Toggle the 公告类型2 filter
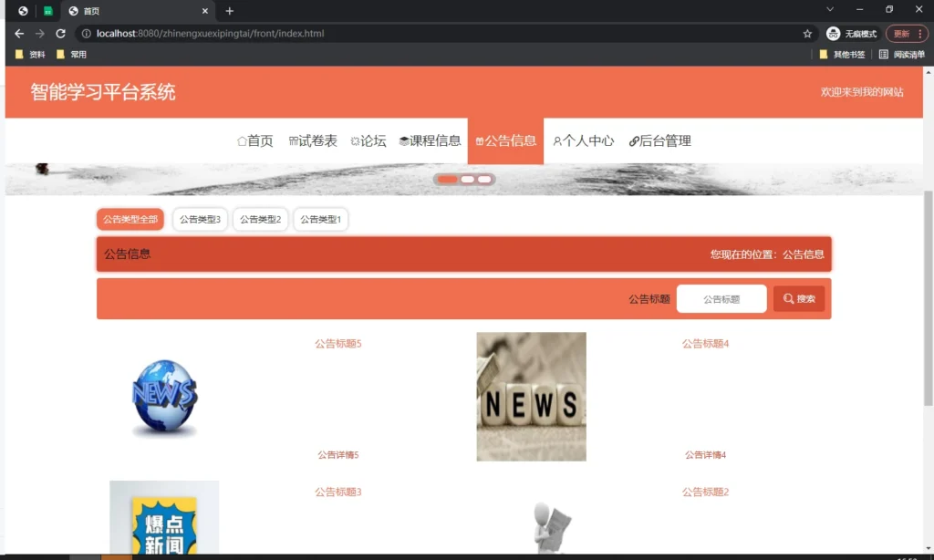 [x=260, y=219]
